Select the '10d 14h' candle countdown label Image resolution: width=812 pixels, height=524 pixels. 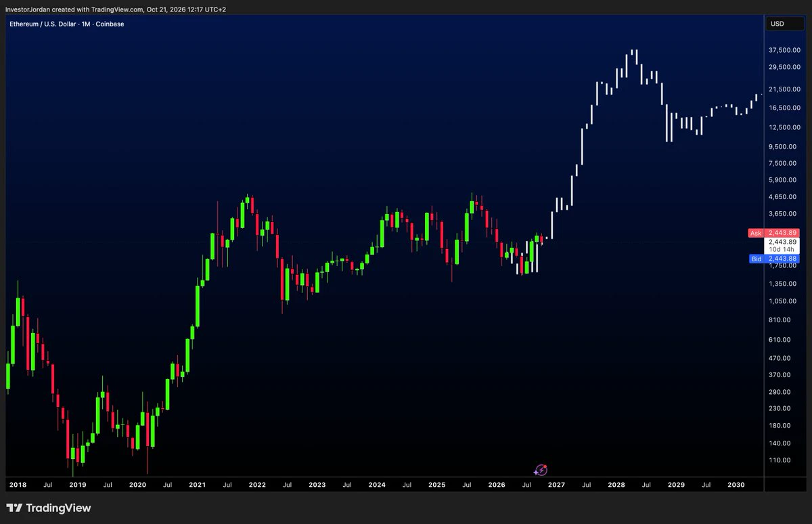(782, 250)
